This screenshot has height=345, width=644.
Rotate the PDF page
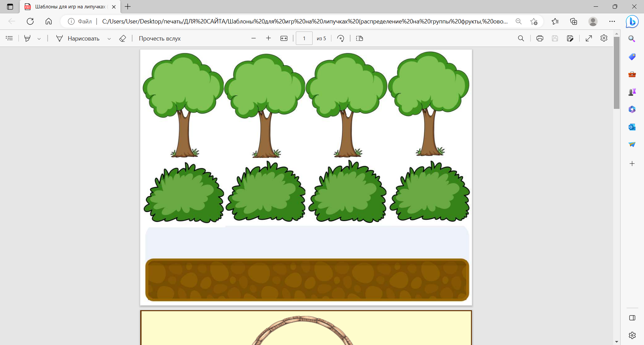[x=341, y=39]
